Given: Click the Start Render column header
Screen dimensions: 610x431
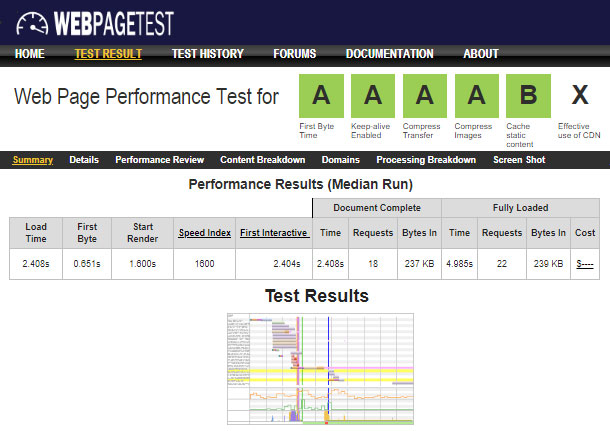Looking at the screenshot, I should click(142, 233).
